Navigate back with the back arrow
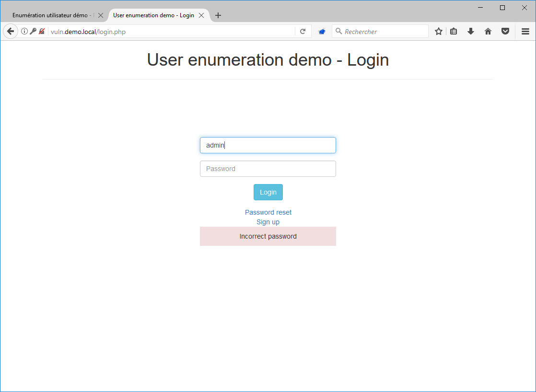536x392 pixels. pos(10,31)
